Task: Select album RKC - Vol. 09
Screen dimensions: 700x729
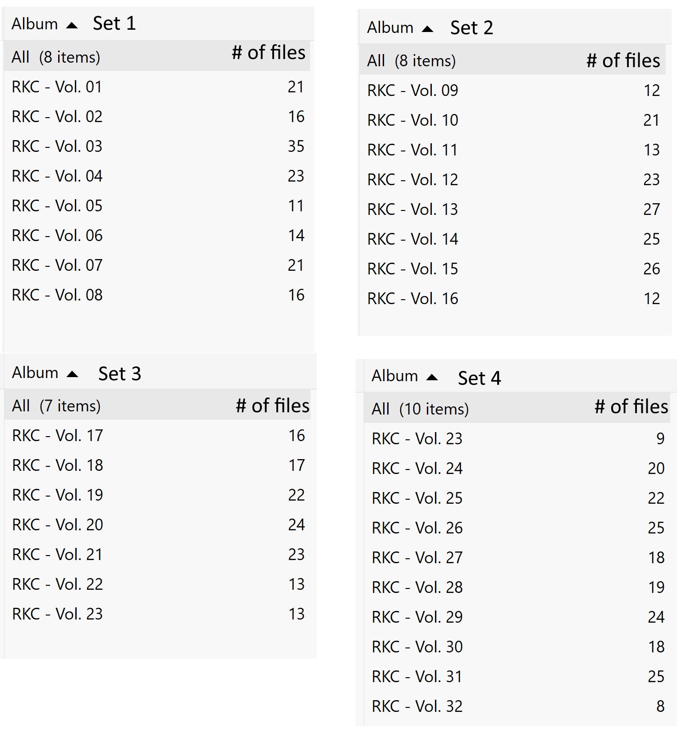Action: (413, 91)
